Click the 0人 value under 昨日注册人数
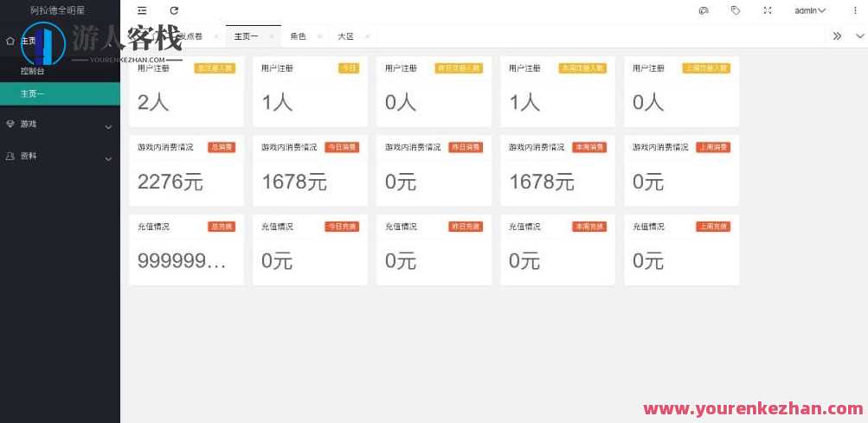868x423 pixels. coord(401,102)
